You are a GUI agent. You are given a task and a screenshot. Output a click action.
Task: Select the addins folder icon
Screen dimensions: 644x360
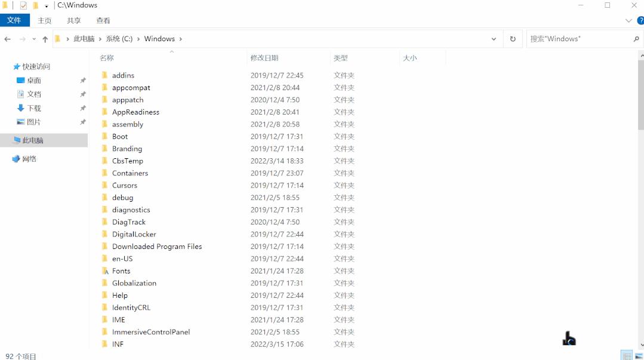[104, 75]
